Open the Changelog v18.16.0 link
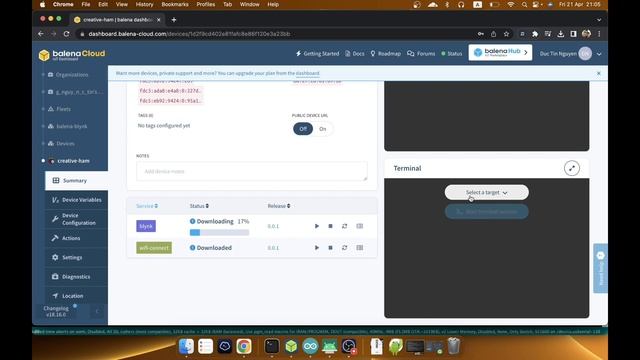Screen dimensions: 640x360 (56, 311)
